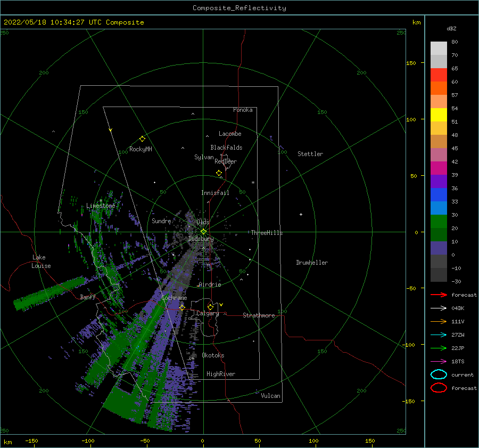The height and width of the screenshot is (448, 479).
Task: Select the dark green 20-10 dBZ swatch
Action: [x=439, y=235]
